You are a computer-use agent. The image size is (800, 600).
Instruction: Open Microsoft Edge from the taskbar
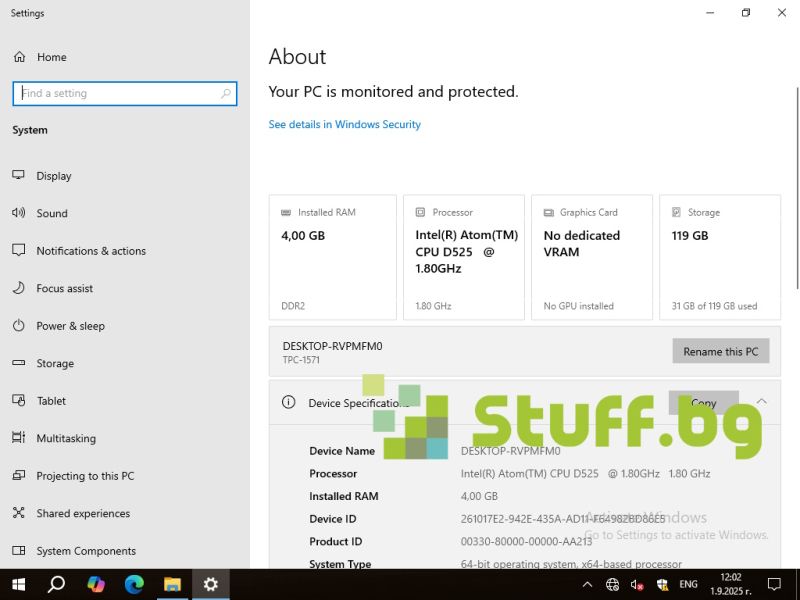pos(134,584)
